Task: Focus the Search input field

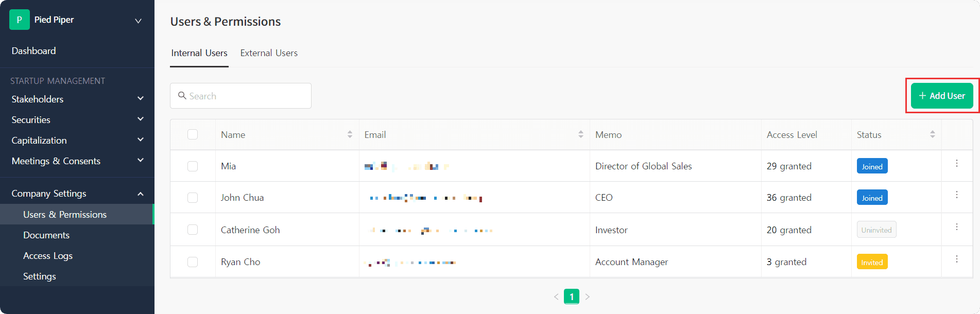Action: click(240, 96)
